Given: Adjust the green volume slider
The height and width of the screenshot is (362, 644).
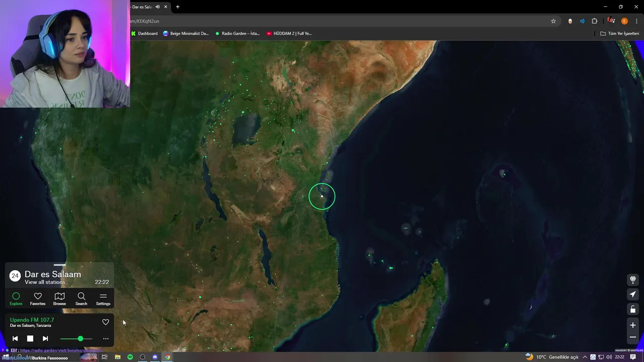Looking at the screenshot, I should 76,339.
